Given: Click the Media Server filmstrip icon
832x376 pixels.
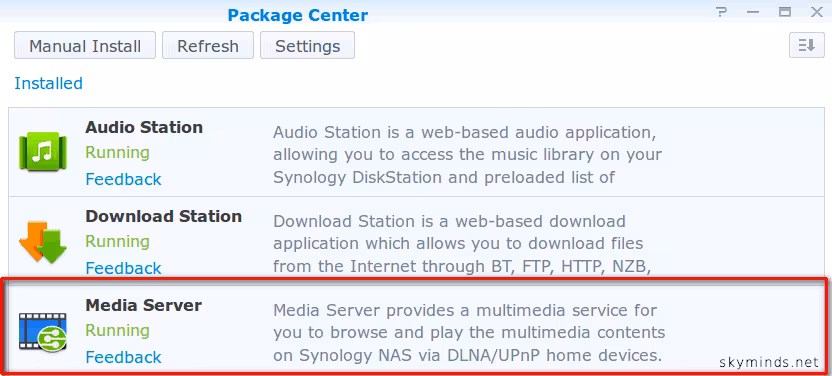Looking at the screenshot, I should [42, 331].
